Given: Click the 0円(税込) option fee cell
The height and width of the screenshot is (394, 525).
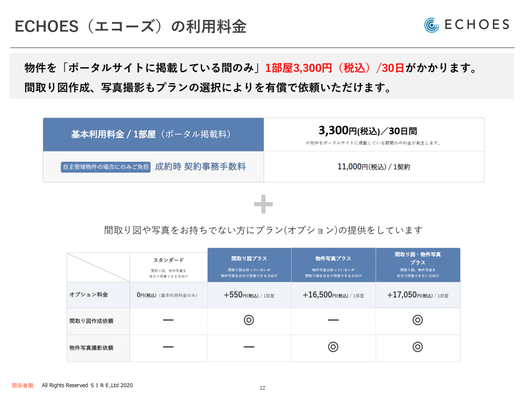Looking at the screenshot, I should click(x=167, y=295).
